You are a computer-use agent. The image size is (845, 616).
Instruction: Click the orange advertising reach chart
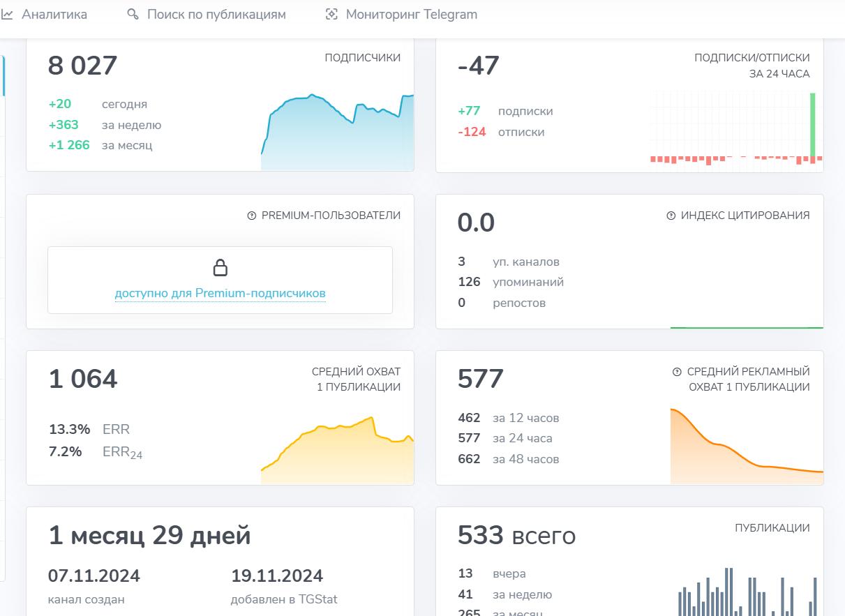coord(747,446)
